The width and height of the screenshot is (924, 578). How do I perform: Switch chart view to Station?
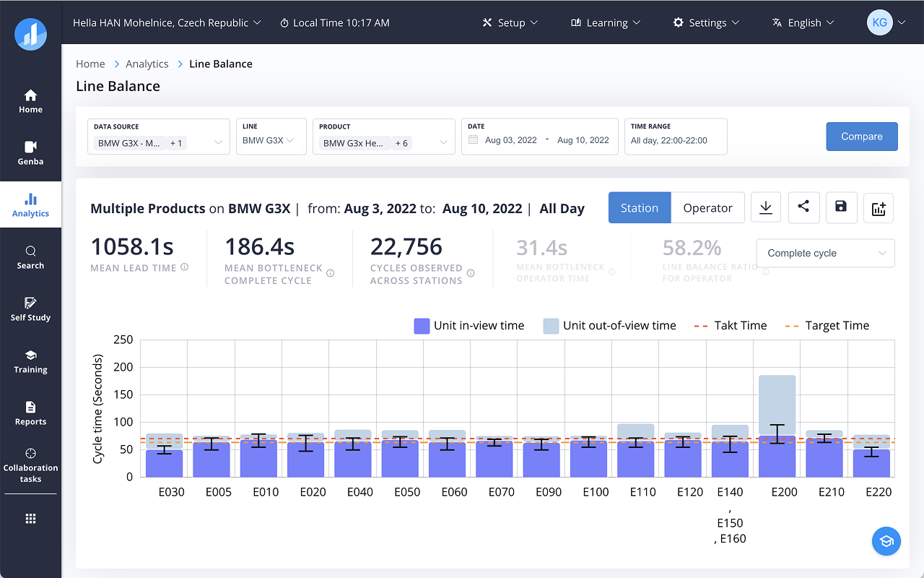point(640,208)
